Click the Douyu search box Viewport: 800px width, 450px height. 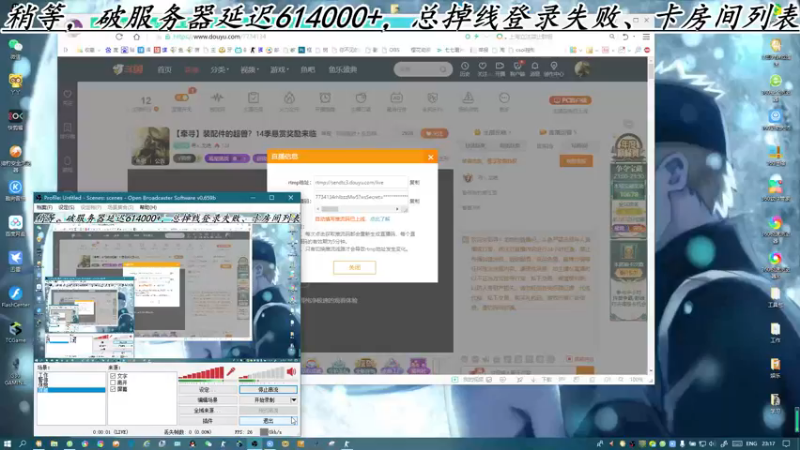(422, 69)
